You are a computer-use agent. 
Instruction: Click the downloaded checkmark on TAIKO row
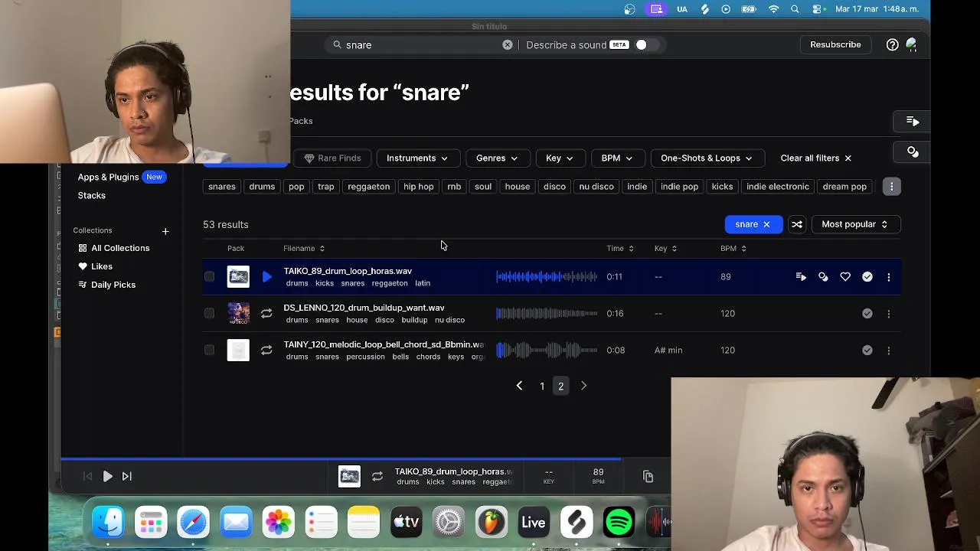point(867,277)
